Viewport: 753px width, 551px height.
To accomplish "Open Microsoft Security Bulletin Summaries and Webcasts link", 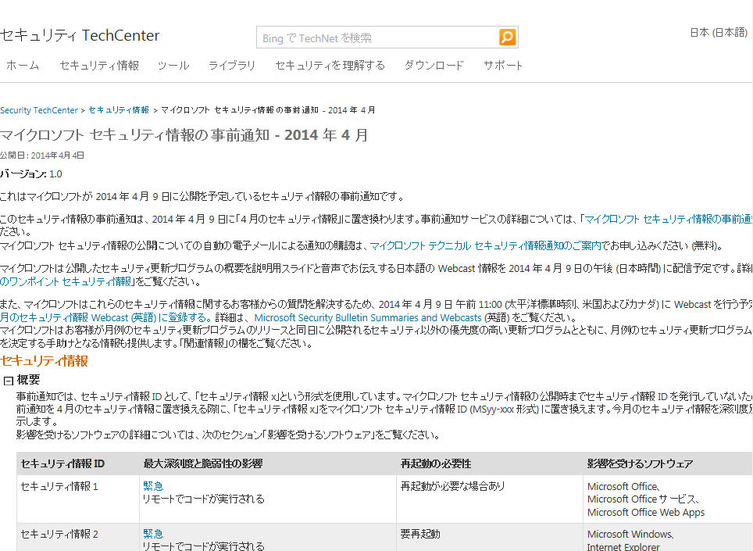I will (367, 318).
